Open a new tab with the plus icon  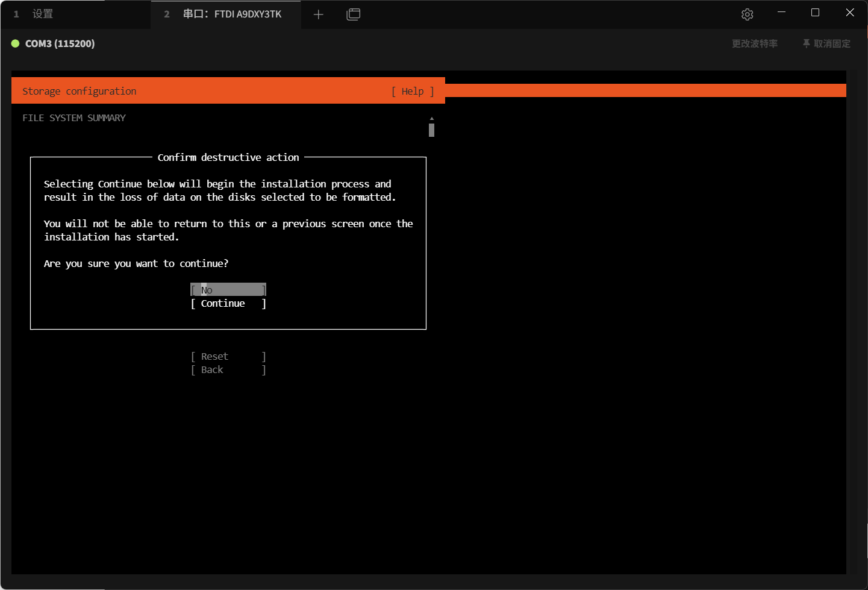(319, 14)
